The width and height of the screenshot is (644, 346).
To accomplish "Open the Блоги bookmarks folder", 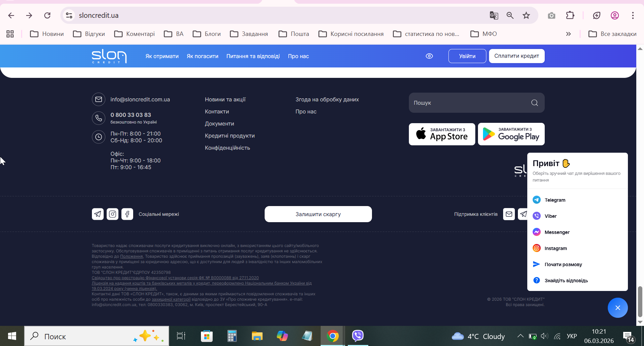I will tap(207, 34).
